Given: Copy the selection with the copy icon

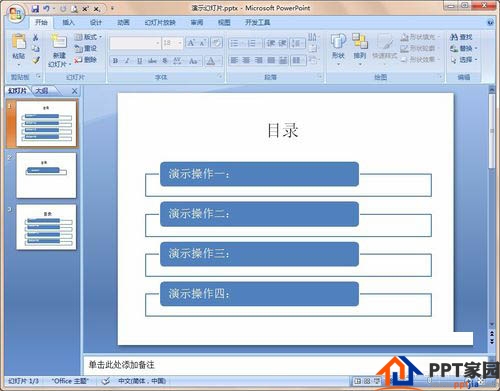Looking at the screenshot, I should click(x=36, y=49).
